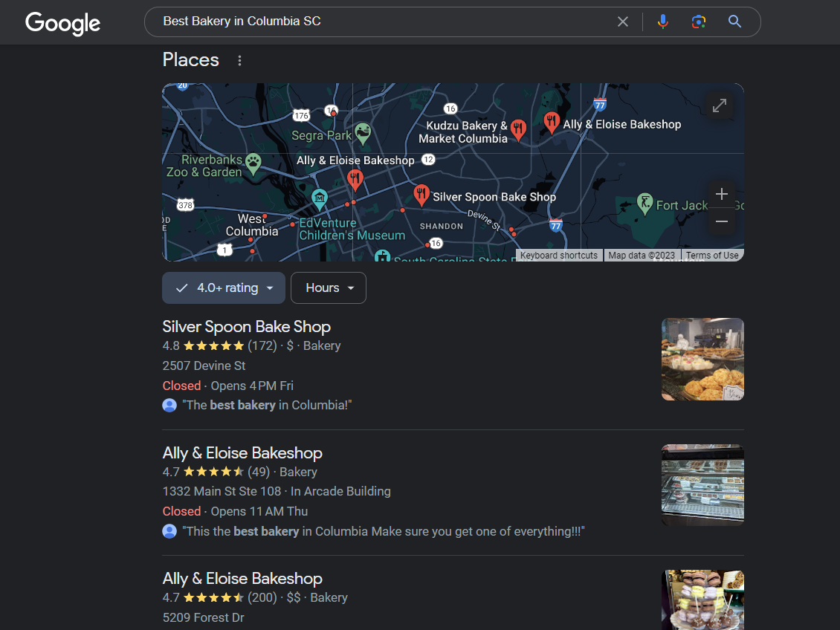
Task: View the Ally & Eloise bakery photo thumbnail
Action: 702,484
